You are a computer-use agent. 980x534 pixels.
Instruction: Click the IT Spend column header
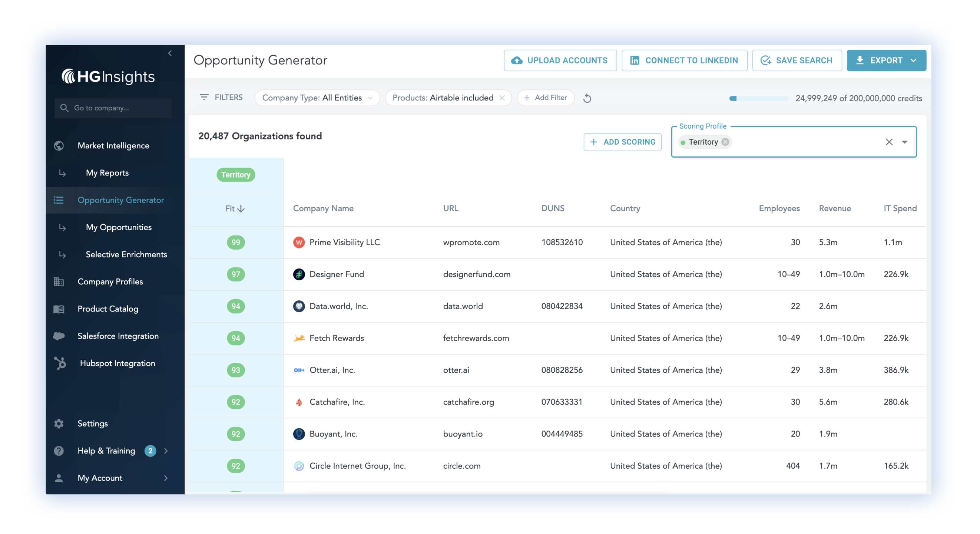900,208
